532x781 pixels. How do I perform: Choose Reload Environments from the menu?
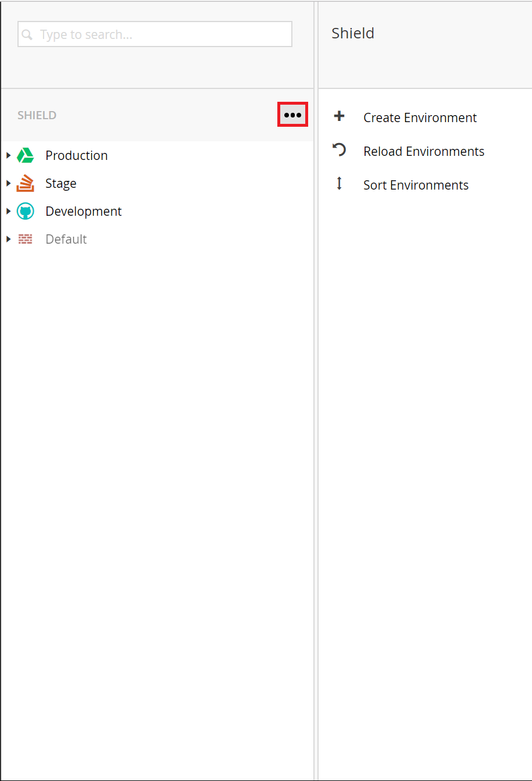point(424,151)
